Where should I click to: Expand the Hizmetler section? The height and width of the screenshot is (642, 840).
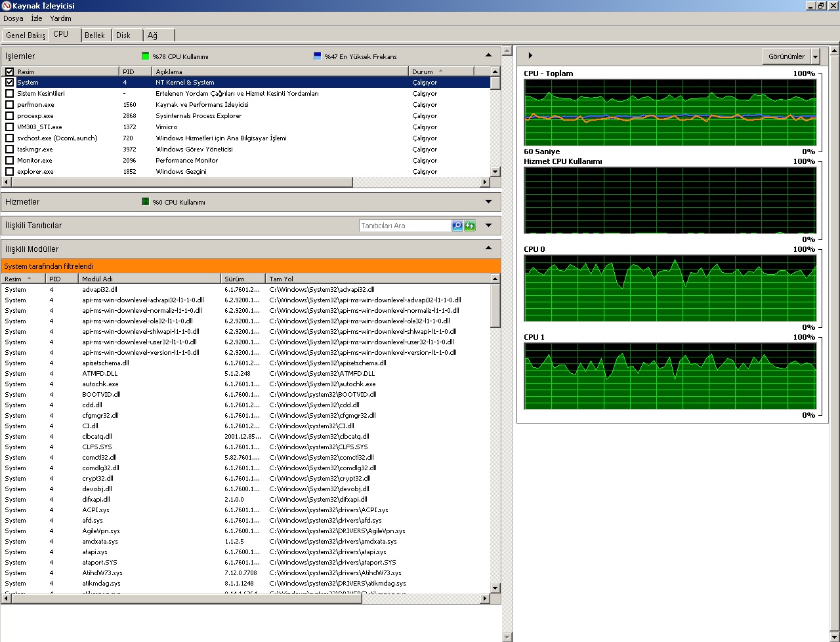pyautogui.click(x=488, y=202)
